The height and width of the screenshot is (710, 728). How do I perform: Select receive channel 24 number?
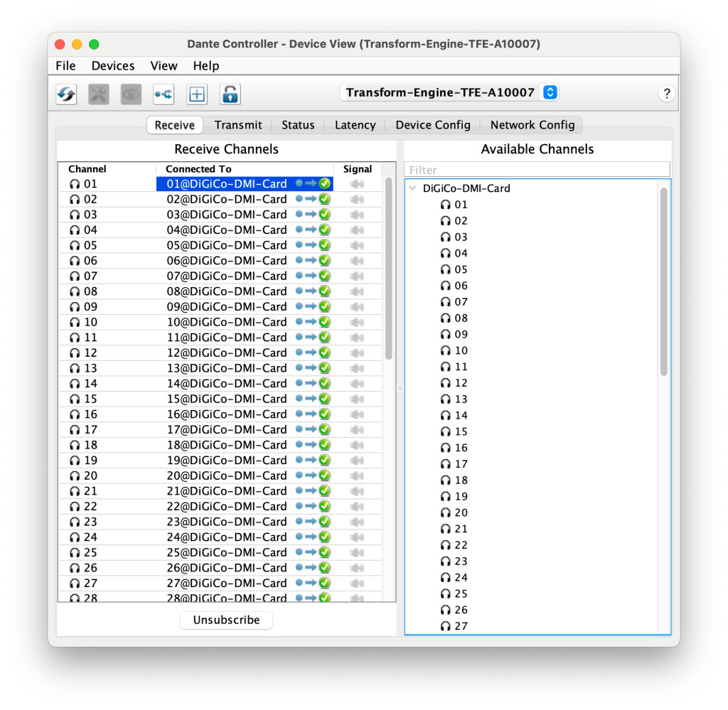[x=90, y=537]
